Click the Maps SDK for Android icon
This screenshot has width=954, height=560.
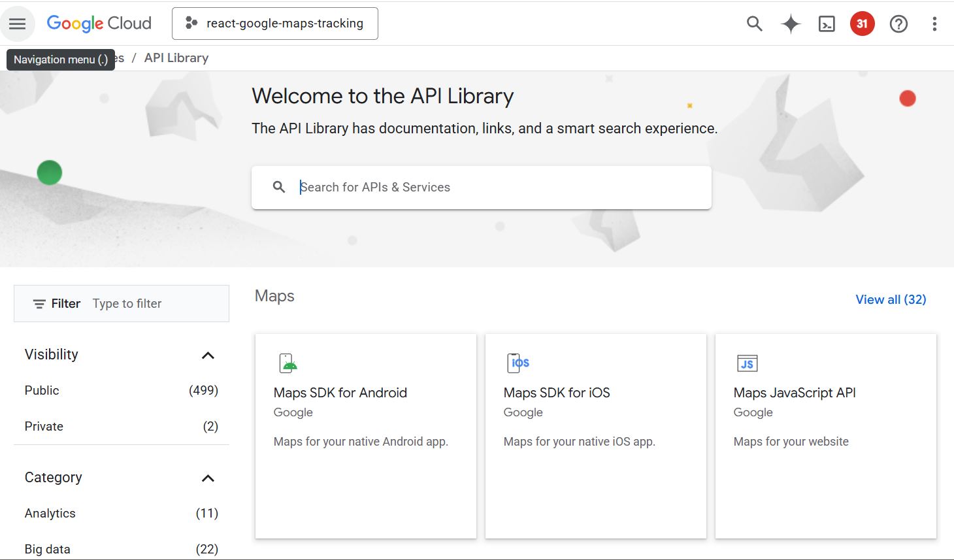(288, 363)
